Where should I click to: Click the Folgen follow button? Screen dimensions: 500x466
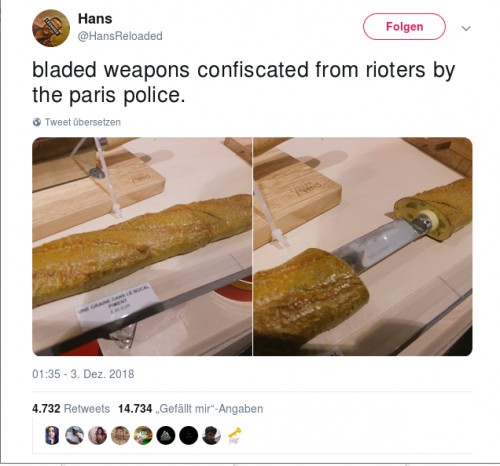click(x=404, y=27)
